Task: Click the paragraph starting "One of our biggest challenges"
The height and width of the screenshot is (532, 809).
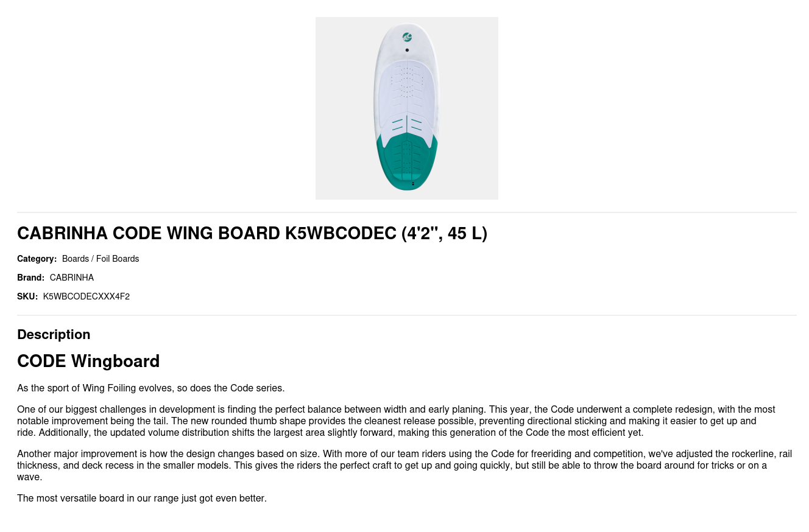Action: 396,421
